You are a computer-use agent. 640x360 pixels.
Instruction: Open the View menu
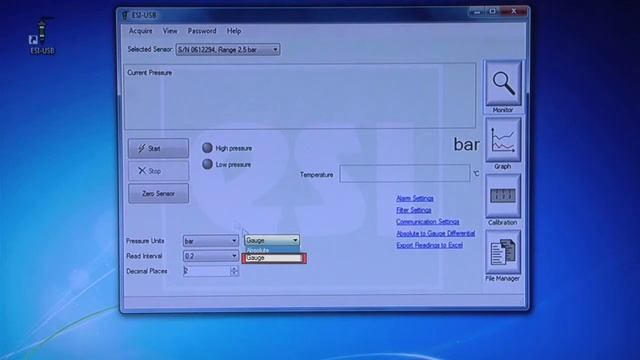point(170,31)
